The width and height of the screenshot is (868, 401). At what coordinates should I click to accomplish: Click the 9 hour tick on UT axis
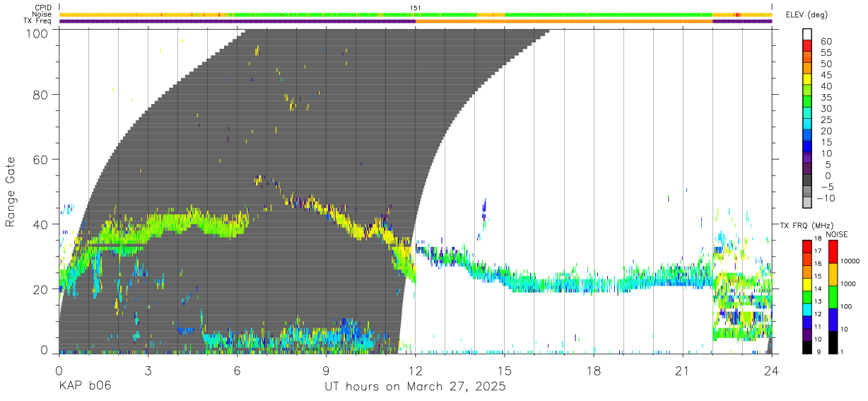(326, 371)
